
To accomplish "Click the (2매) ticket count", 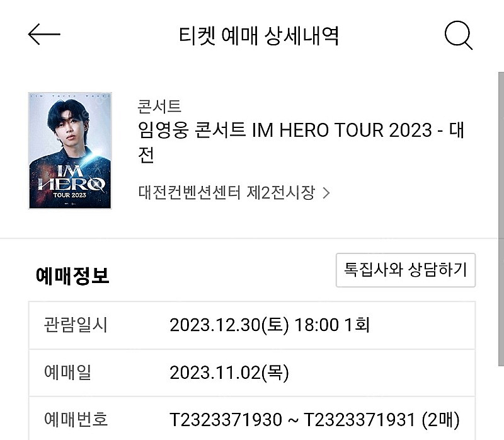I will [440, 419].
